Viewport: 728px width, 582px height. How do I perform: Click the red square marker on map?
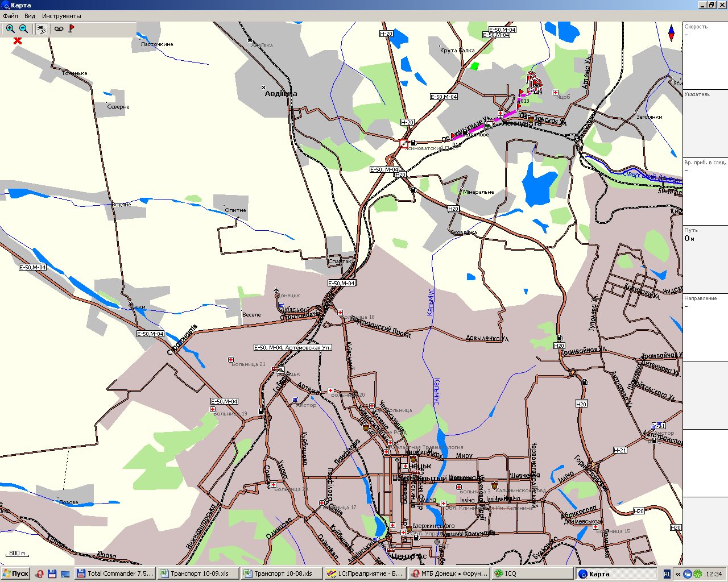pyautogui.click(x=404, y=144)
